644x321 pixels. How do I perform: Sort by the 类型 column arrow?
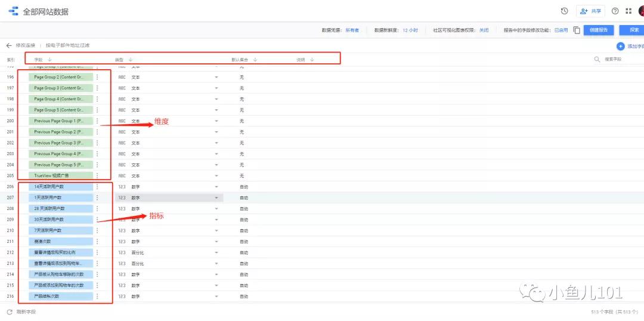(x=130, y=60)
